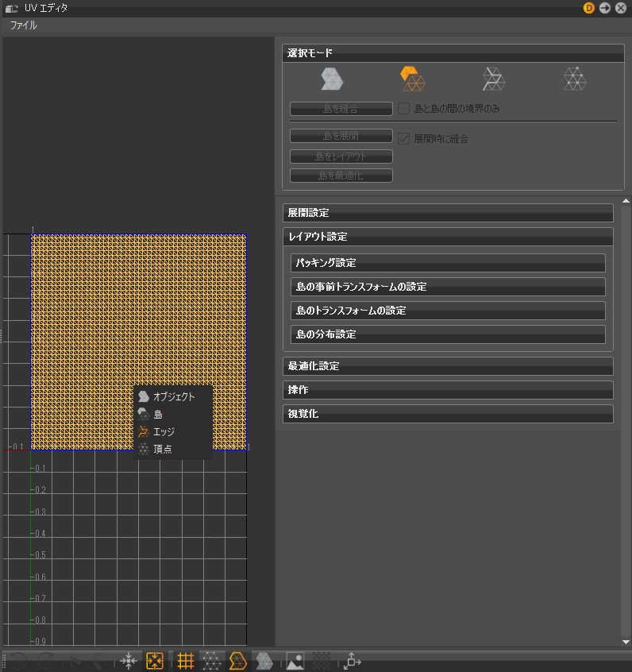Click the 島を最適化 button
Image resolution: width=632 pixels, height=672 pixels.
click(x=341, y=176)
